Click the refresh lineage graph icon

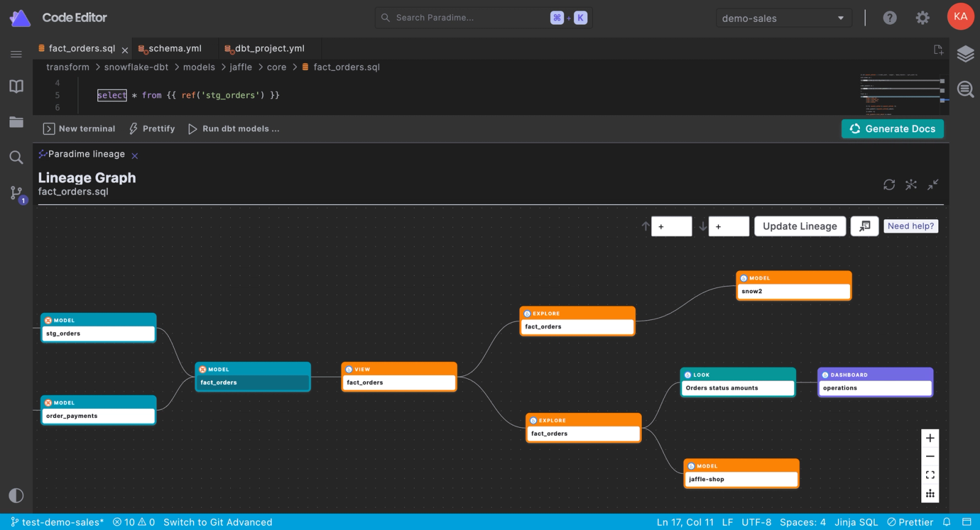click(889, 184)
